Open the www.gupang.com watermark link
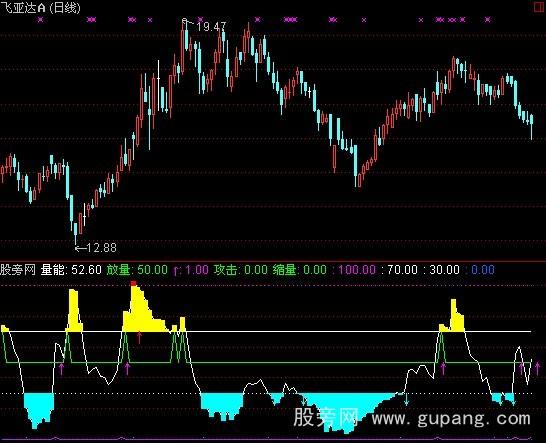Image resolution: width=546 pixels, height=443 pixels. 451,418
